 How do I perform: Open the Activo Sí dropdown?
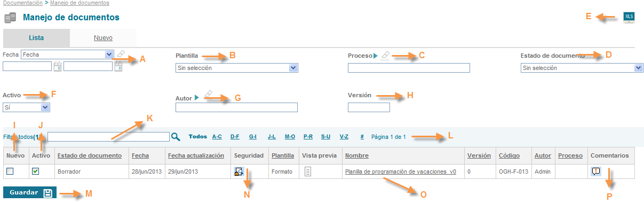coord(27,107)
